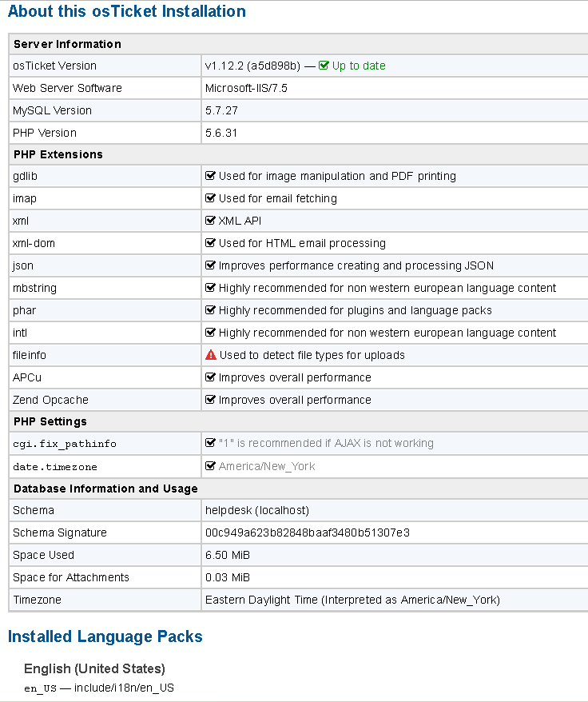The height and width of the screenshot is (702, 588).
Task: Click the Zend Opcache row check icon
Action: tap(210, 399)
